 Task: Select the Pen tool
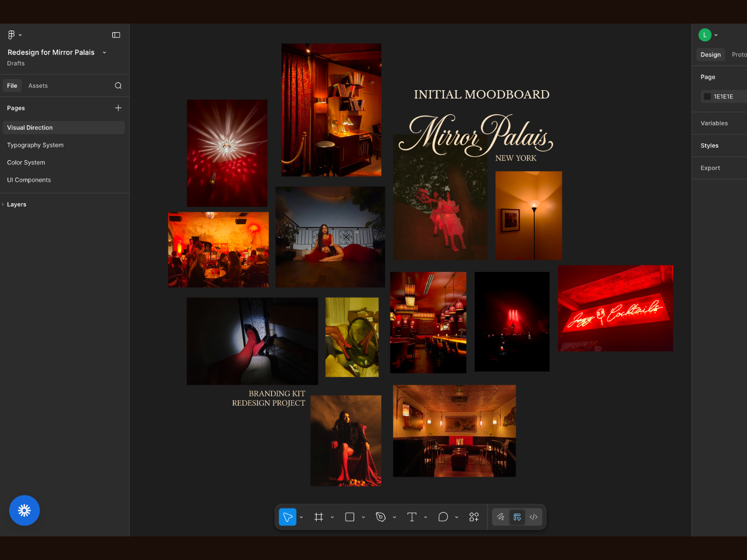(x=381, y=517)
